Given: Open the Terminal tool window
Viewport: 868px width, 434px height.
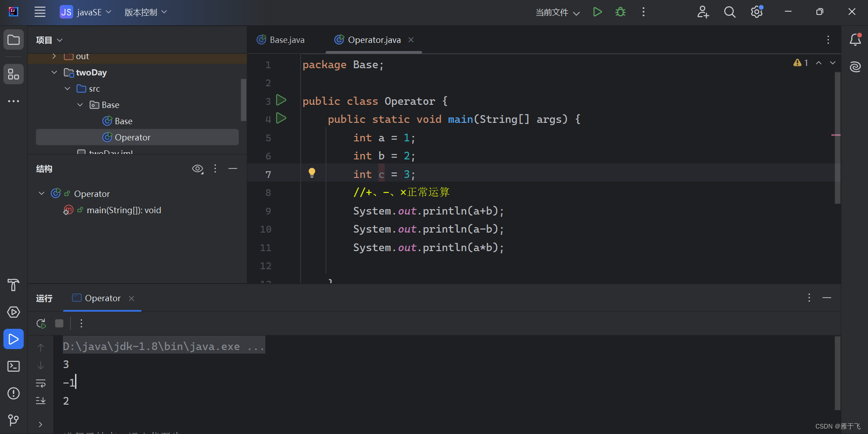Looking at the screenshot, I should click(14, 366).
